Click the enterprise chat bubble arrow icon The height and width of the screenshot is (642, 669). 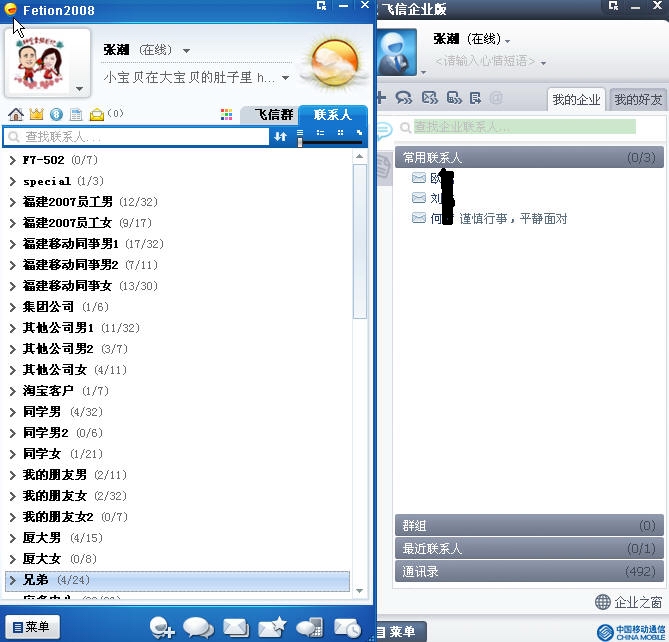click(x=404, y=98)
